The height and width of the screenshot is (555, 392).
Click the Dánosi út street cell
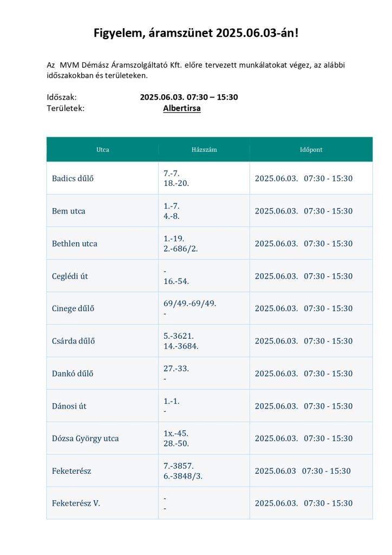click(69, 406)
